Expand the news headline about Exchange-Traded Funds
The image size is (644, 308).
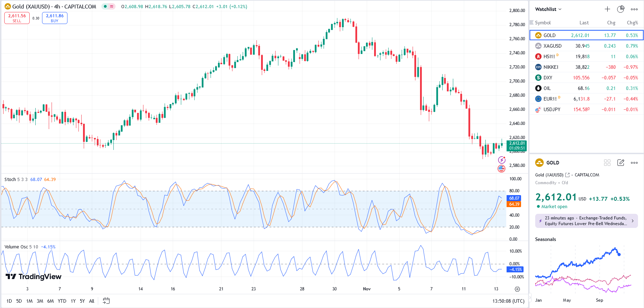(x=586, y=221)
